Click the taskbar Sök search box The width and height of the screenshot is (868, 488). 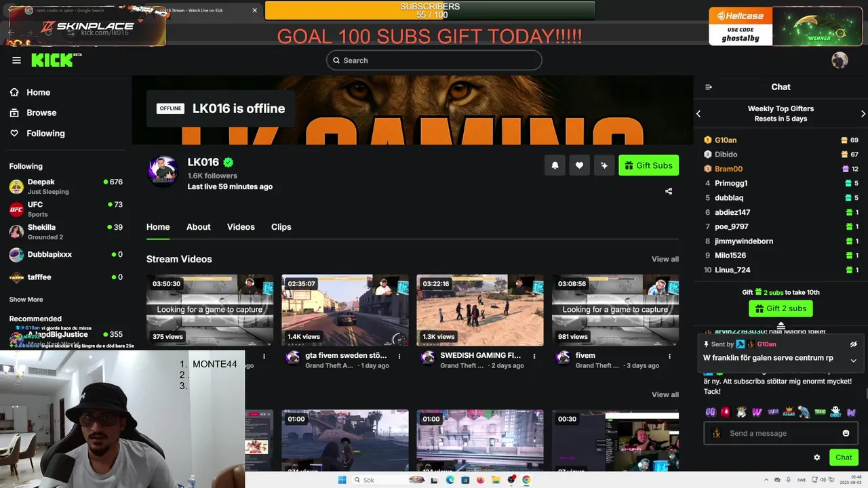[390, 480]
